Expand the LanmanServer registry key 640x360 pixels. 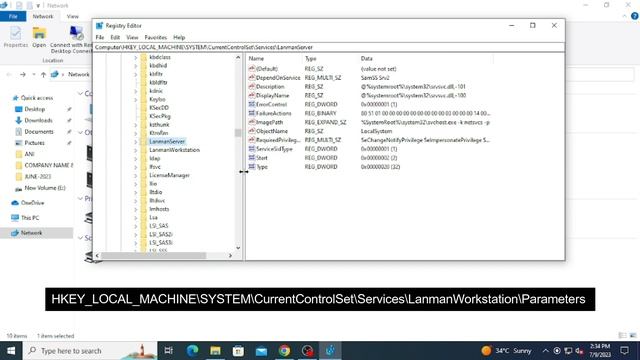click(136, 142)
